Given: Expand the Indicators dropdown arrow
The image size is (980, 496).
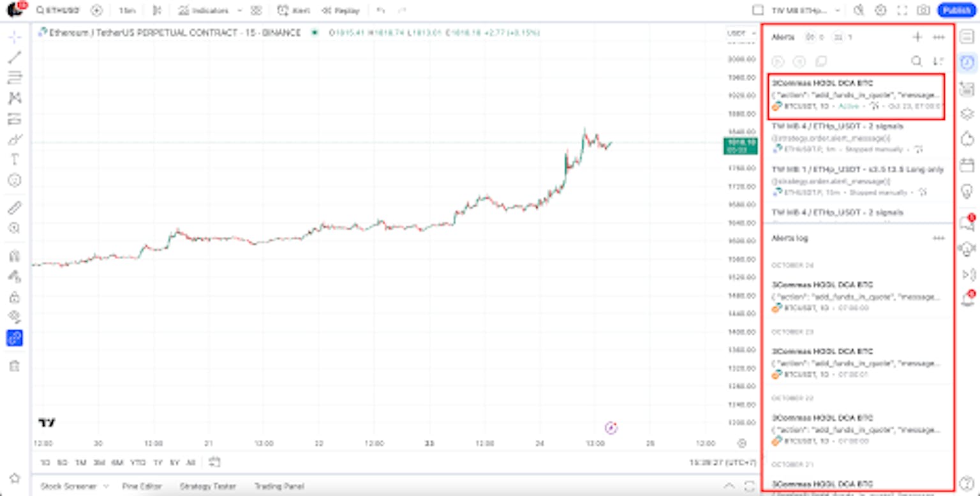Looking at the screenshot, I should pyautogui.click(x=240, y=10).
